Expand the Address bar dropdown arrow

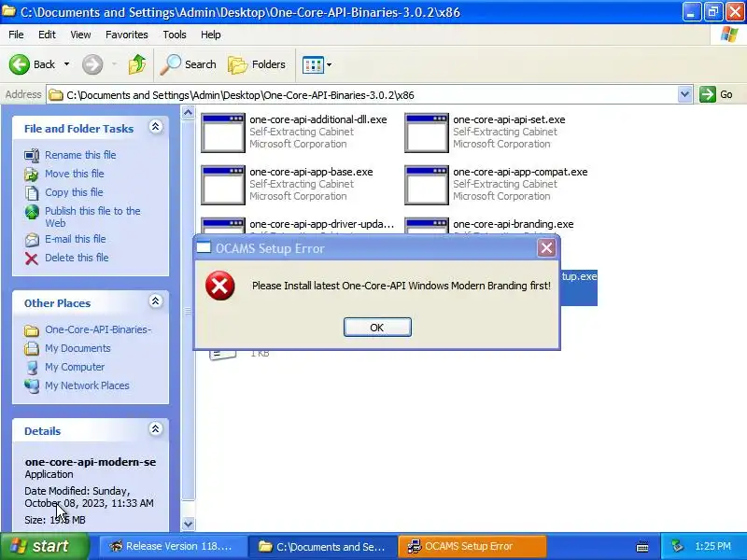684,94
